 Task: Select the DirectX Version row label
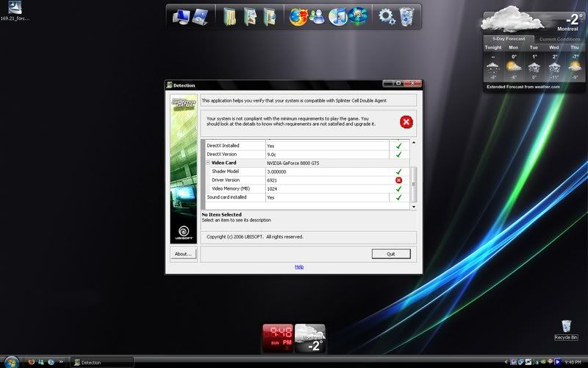click(222, 155)
